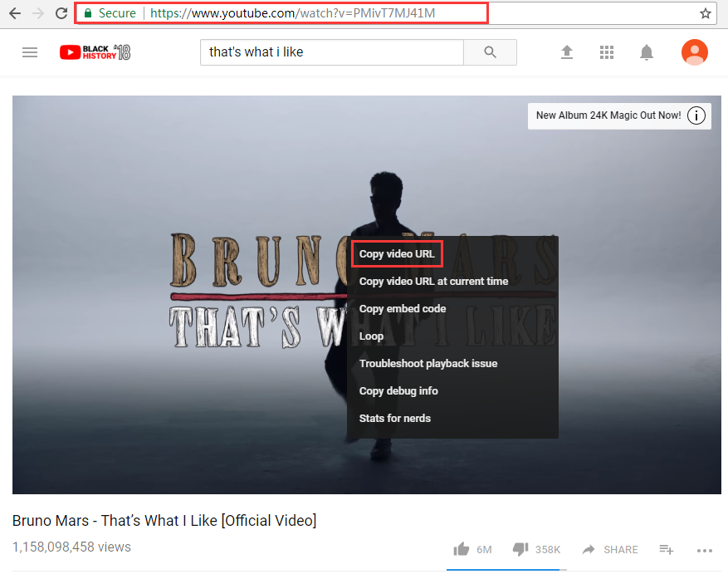Click the SHARE button
The image size is (728, 579).
click(x=610, y=549)
